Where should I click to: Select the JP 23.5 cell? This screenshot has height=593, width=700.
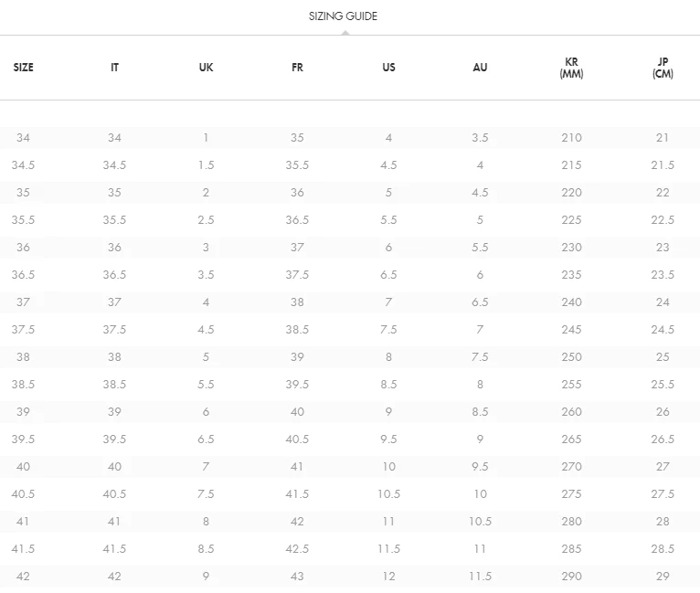tap(663, 275)
